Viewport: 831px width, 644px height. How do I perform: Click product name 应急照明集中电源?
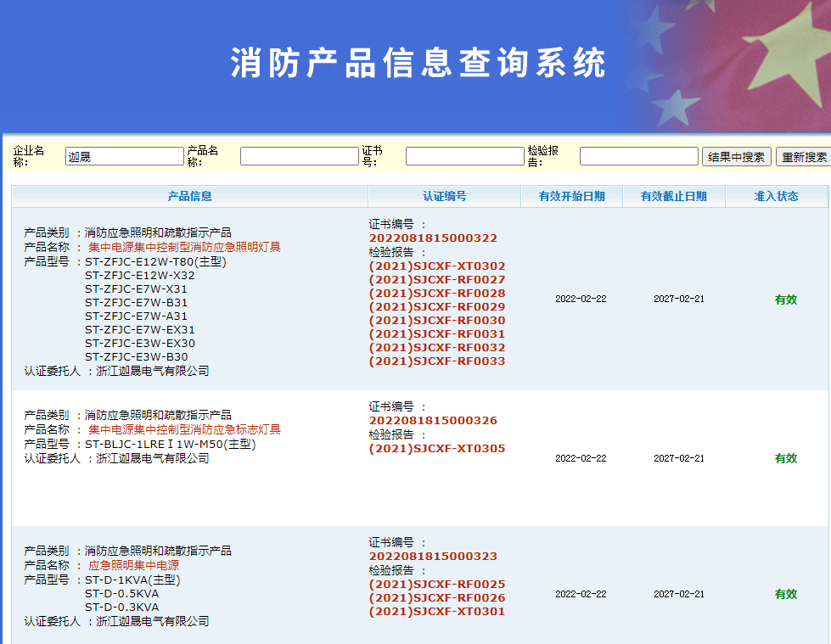[134, 566]
